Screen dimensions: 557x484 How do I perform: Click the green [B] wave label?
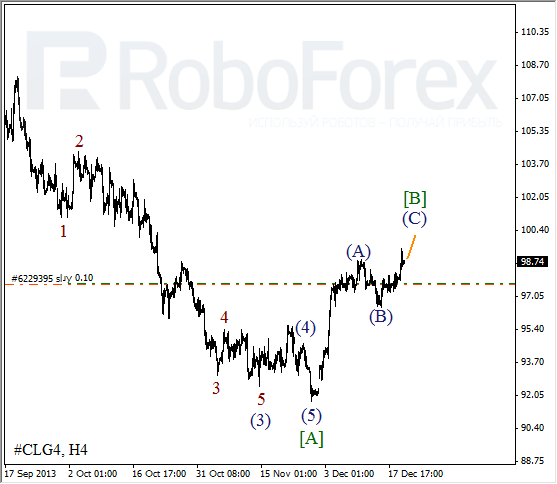(415, 198)
